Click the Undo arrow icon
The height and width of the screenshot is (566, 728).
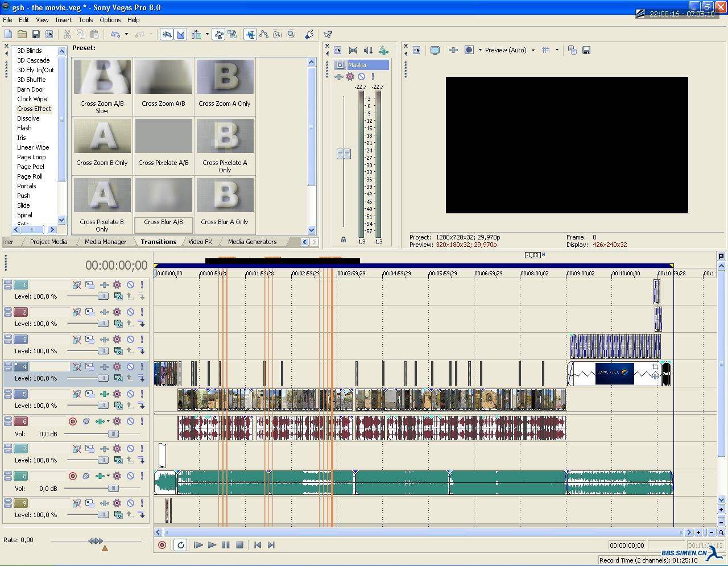[x=115, y=35]
